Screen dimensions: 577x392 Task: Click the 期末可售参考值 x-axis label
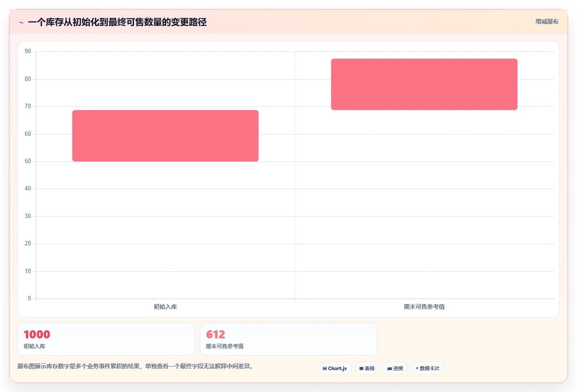(424, 307)
